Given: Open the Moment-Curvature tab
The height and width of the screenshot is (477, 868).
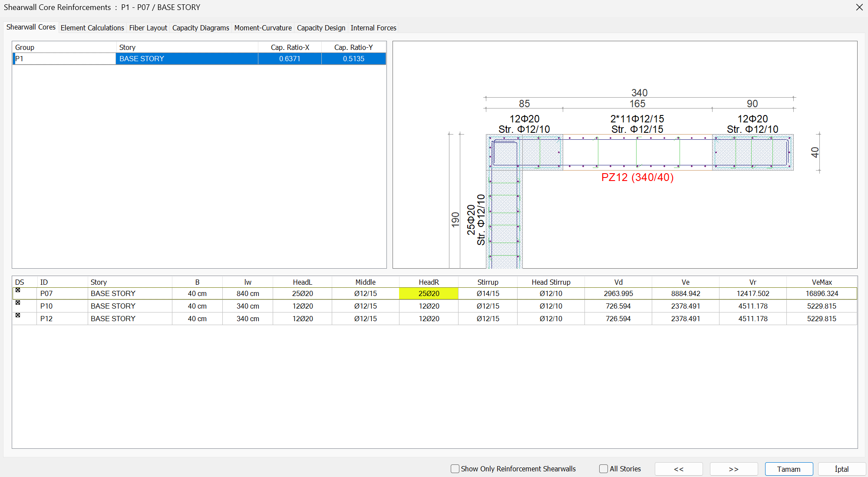Looking at the screenshot, I should click(x=263, y=27).
